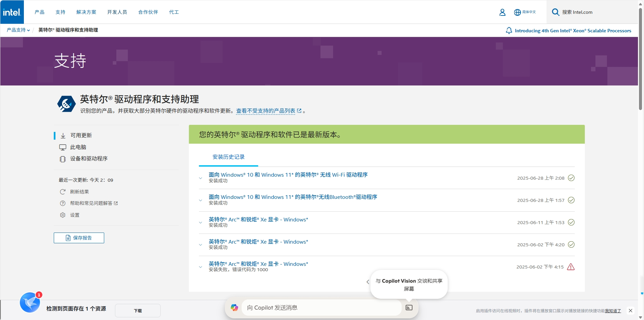Click the 安装失败，错误代码为 1000 text
644x320 pixels.
coord(238,270)
